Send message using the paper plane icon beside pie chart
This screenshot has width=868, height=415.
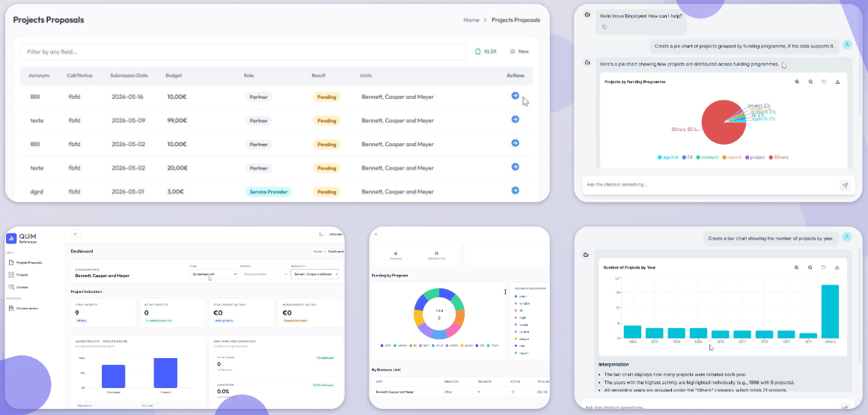click(845, 186)
